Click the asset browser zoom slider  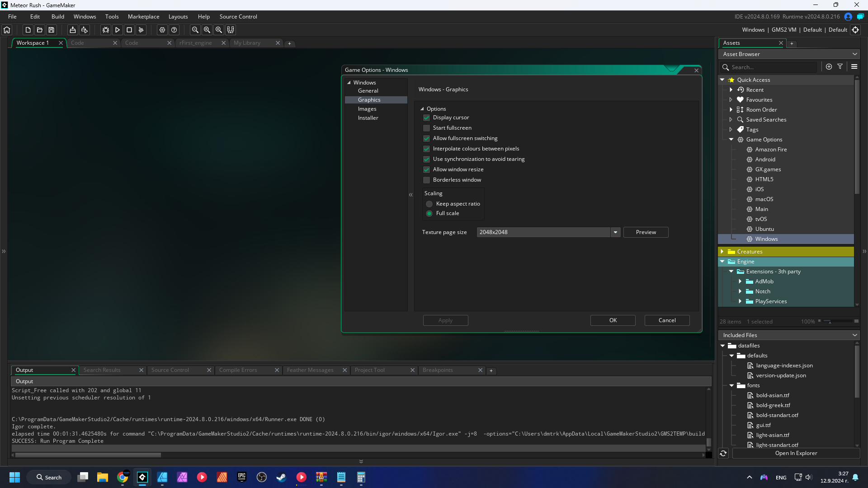(837, 321)
